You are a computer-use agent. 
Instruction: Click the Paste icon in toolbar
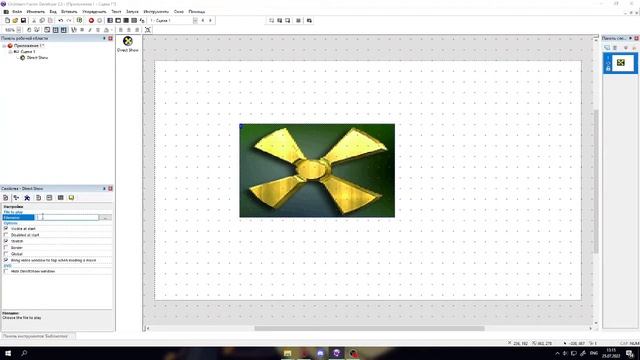pyautogui.click(x=50, y=20)
